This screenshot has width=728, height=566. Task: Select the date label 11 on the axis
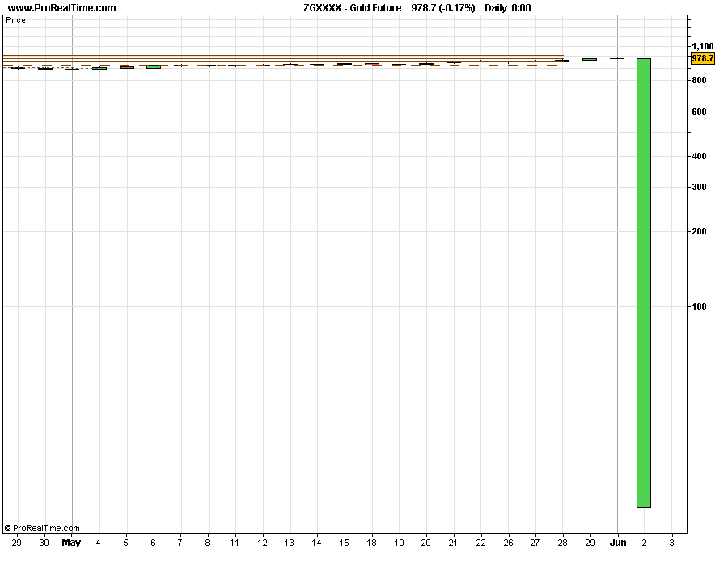coord(235,543)
